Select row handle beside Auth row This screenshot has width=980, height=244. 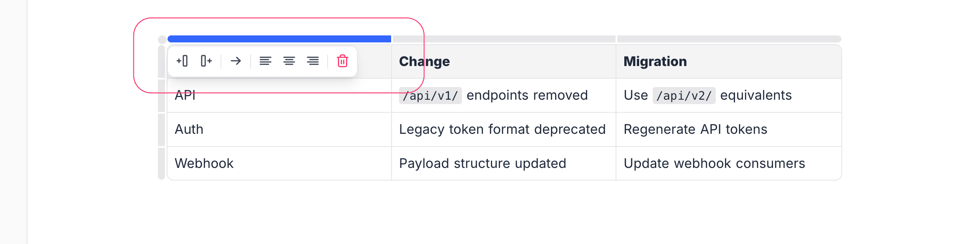pyautogui.click(x=161, y=129)
